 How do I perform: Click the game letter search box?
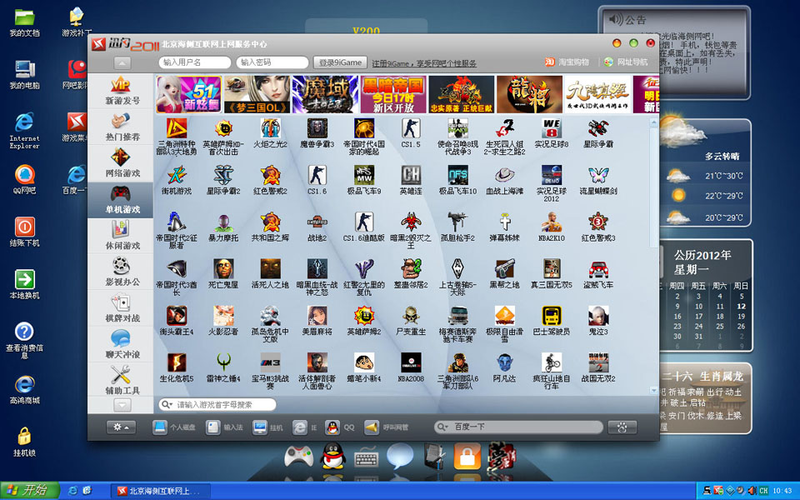[217, 405]
